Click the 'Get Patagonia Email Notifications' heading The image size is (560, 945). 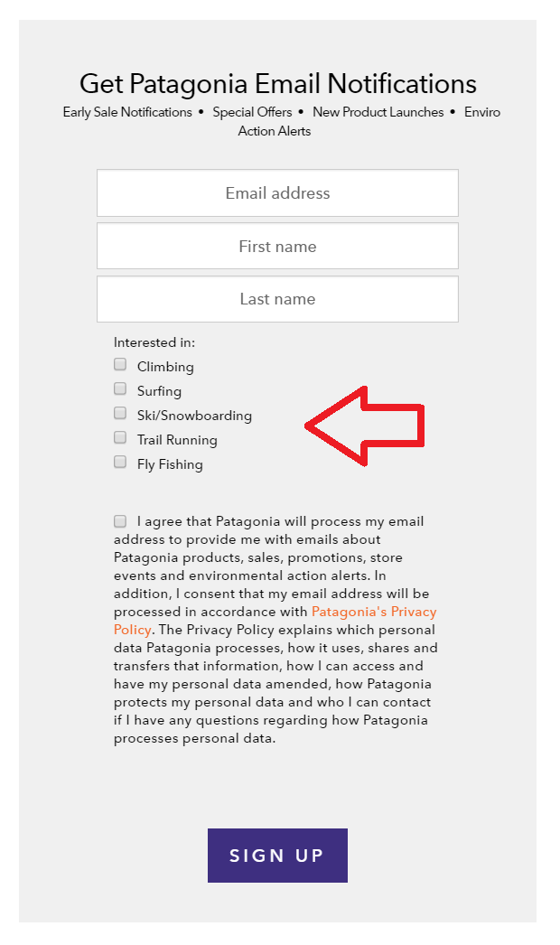(x=278, y=84)
